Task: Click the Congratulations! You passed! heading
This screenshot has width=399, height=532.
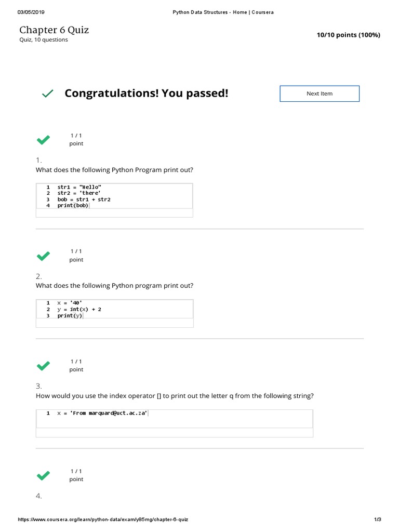Action: click(146, 94)
